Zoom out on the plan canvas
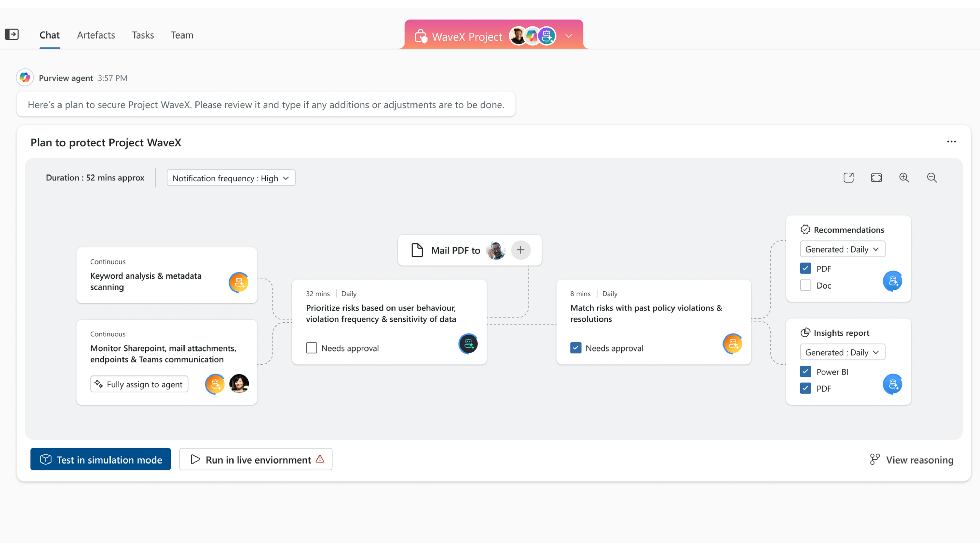Screen dimensions: 980x551 coord(932,178)
